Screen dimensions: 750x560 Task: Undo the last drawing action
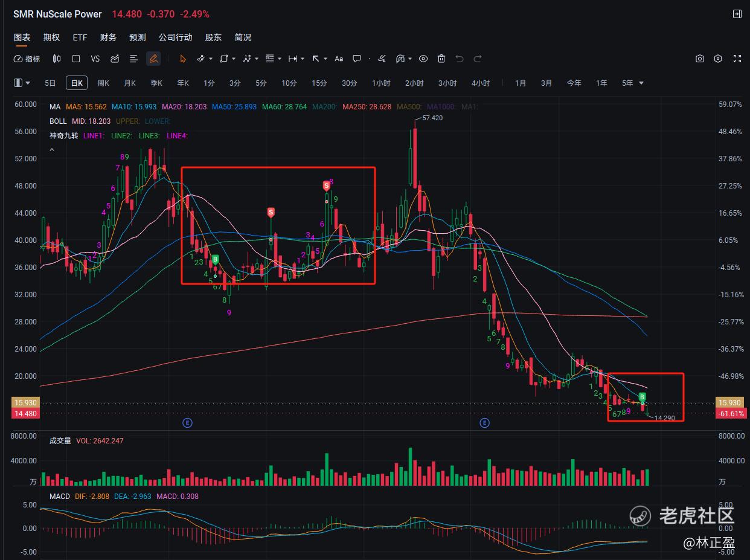click(460, 59)
